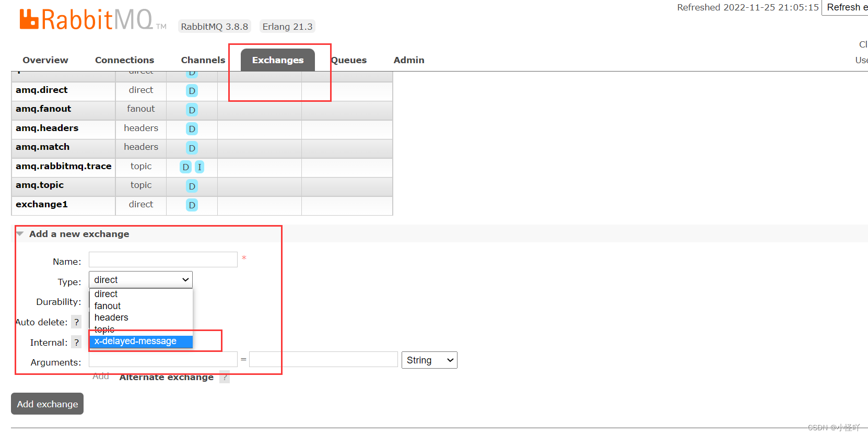Choose the headers option in Type list

tap(141, 317)
